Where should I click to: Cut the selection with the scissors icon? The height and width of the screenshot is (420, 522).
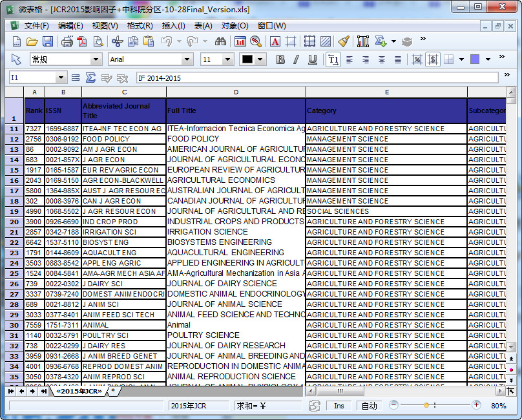click(x=117, y=41)
